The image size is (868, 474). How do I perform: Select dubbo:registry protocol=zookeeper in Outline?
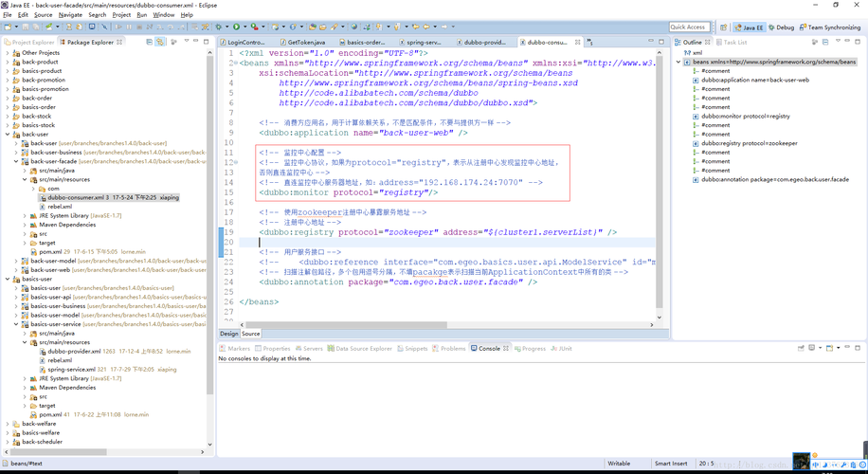pyautogui.click(x=745, y=143)
